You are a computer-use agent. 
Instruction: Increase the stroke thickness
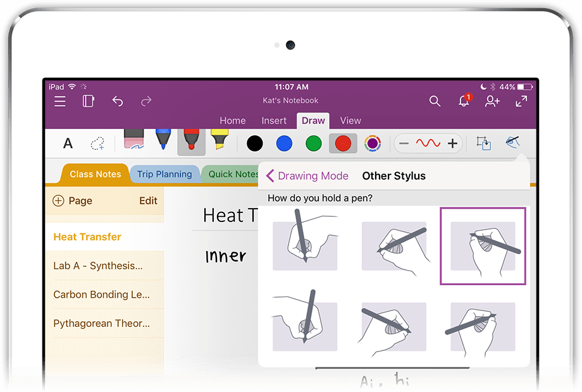451,144
